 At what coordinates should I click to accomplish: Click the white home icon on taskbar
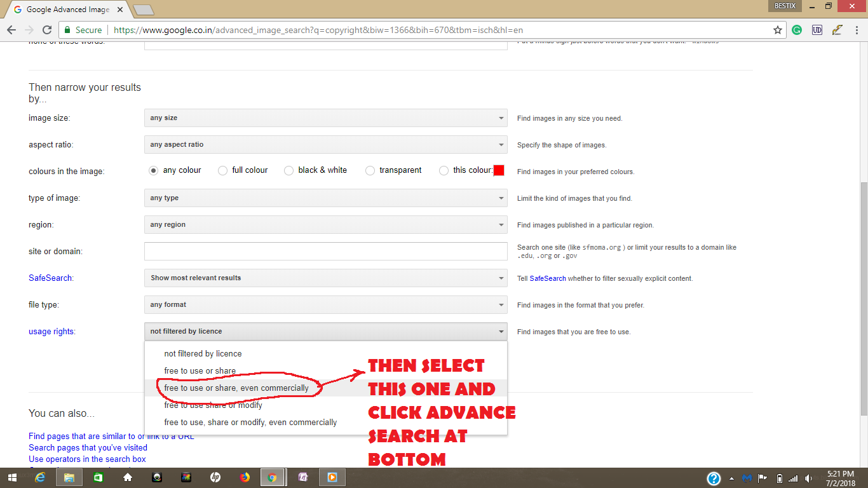coord(128,478)
